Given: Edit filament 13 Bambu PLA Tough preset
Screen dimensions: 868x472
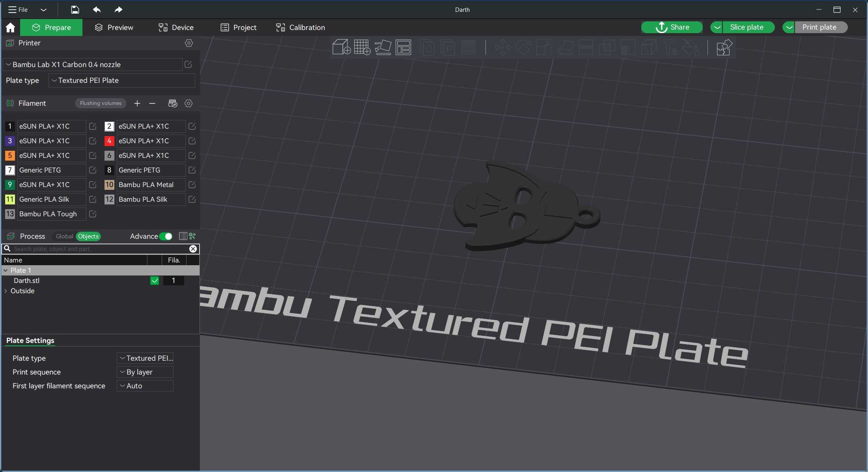Looking at the screenshot, I should tap(93, 214).
